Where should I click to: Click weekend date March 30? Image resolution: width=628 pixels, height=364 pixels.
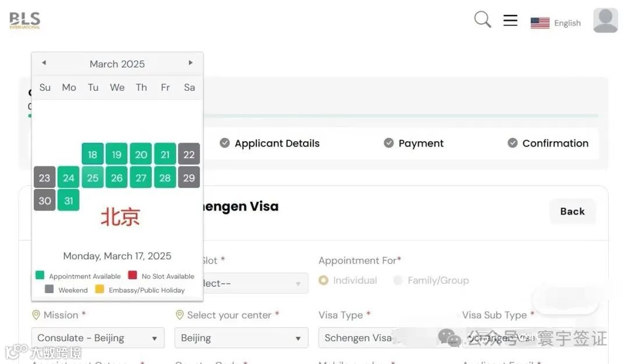point(44,200)
